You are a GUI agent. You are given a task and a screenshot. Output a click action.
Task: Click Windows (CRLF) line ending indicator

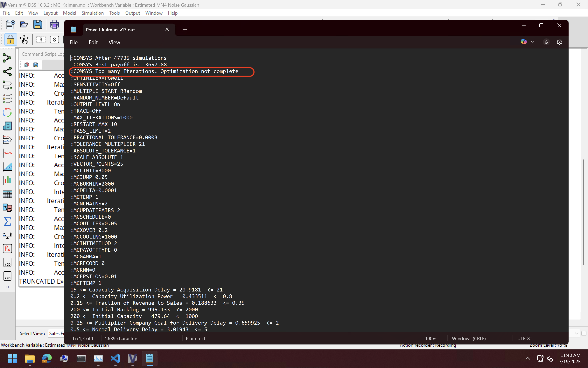469,339
